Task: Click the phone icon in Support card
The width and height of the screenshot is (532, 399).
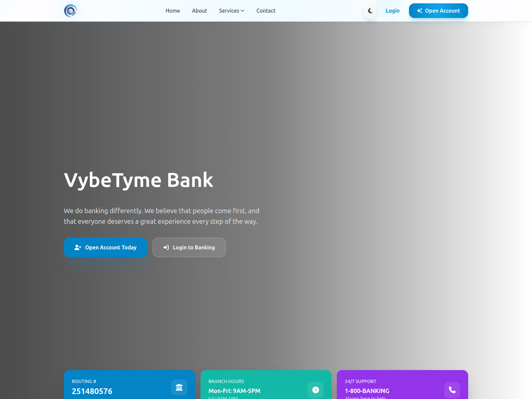Action: [452, 390]
